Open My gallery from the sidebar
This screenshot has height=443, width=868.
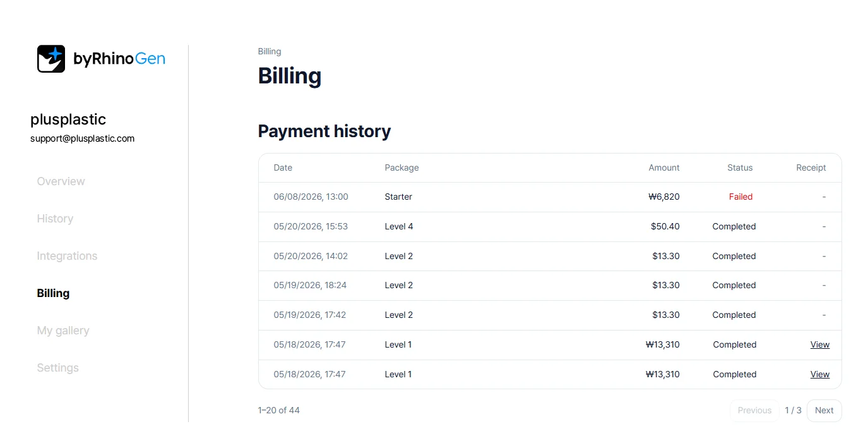click(63, 331)
